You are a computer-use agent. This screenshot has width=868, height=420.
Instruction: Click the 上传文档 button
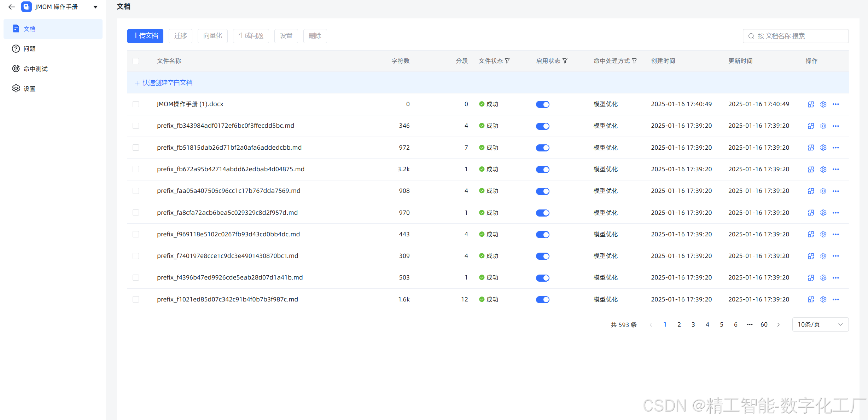pyautogui.click(x=145, y=36)
